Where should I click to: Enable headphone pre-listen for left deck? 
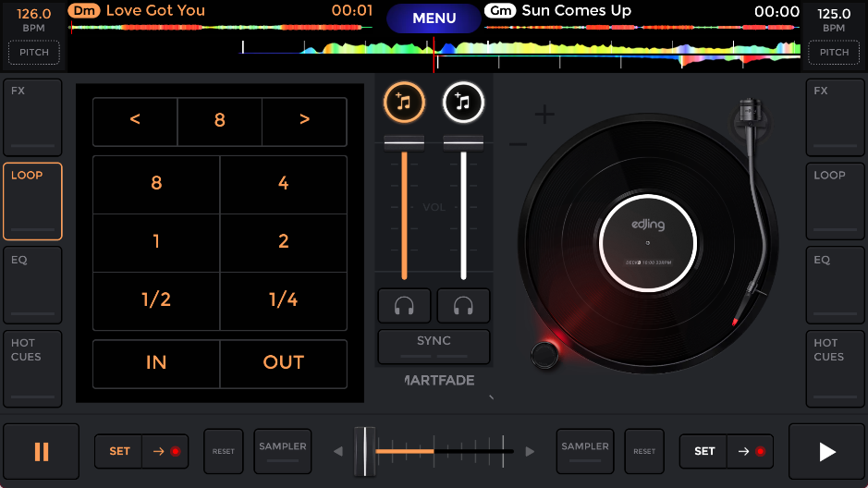[404, 306]
